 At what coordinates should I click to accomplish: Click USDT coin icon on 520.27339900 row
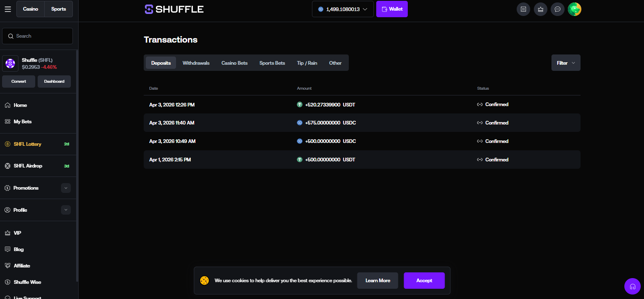click(x=300, y=104)
